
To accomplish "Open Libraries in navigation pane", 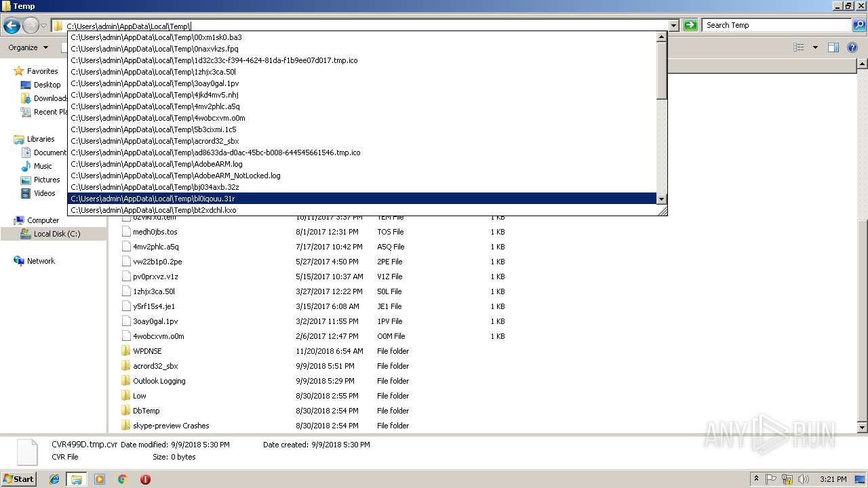I will [x=41, y=139].
